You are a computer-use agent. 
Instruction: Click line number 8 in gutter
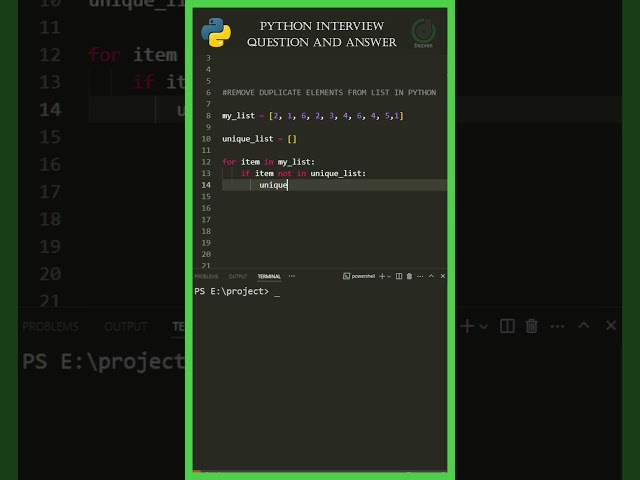tap(208, 116)
